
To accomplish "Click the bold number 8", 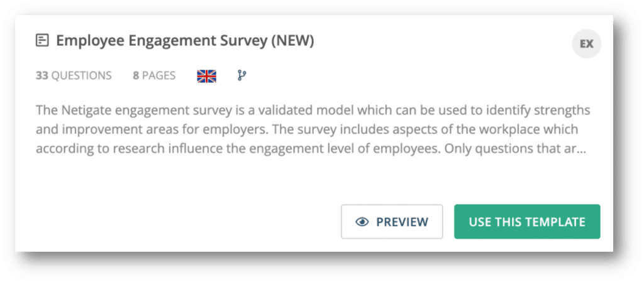I will tap(136, 76).
